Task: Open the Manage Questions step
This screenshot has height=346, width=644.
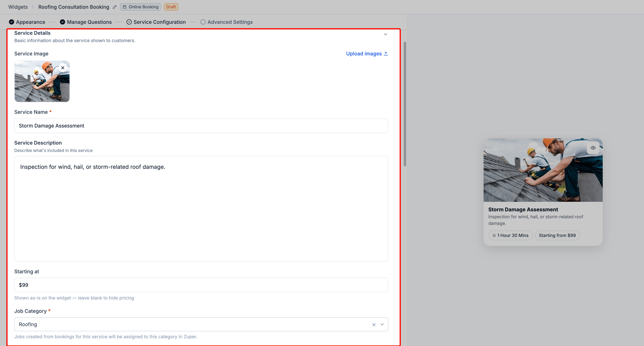Action: click(x=86, y=22)
